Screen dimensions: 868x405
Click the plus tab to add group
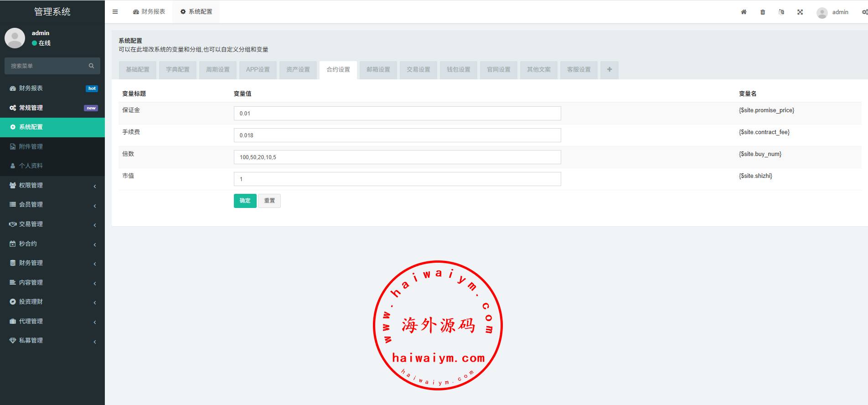[x=609, y=70]
